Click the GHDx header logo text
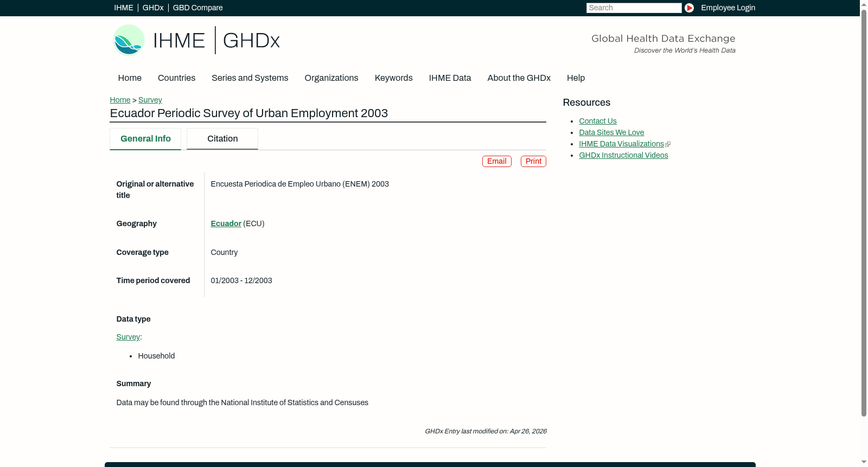This screenshot has width=868, height=467. 251,41
